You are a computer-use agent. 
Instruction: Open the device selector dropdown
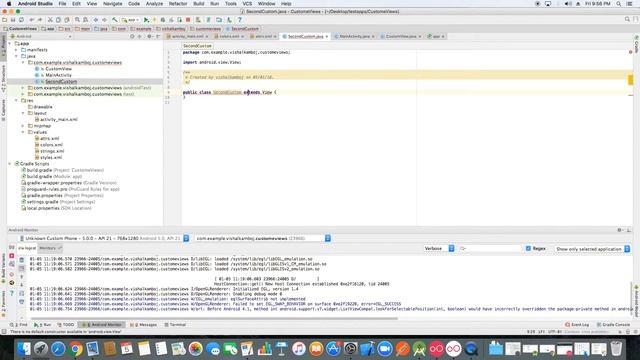[104, 238]
